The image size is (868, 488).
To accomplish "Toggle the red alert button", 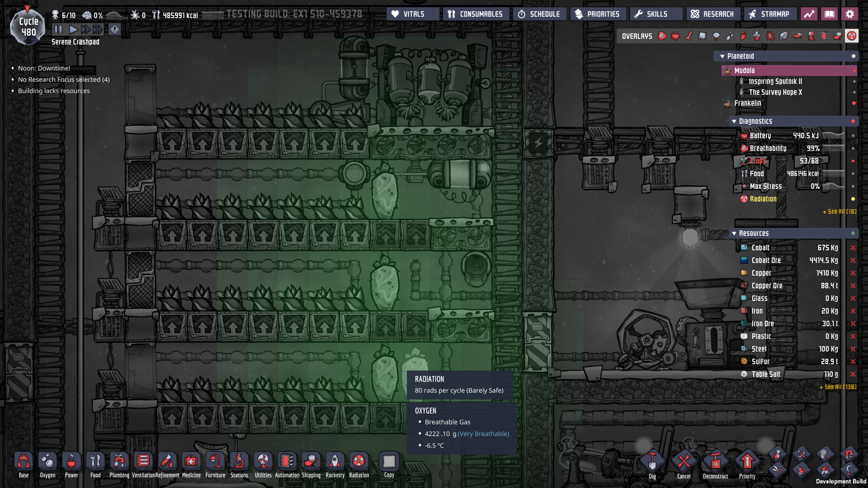I will pyautogui.click(x=115, y=30).
